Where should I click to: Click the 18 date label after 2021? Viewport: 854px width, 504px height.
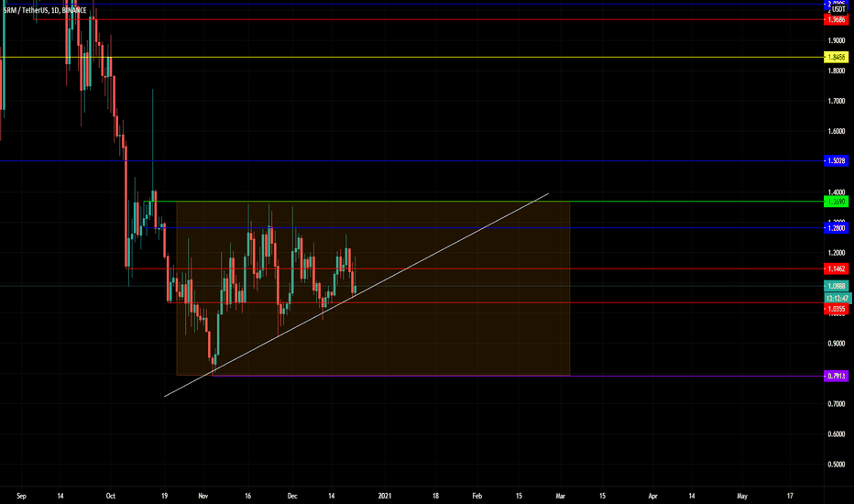(x=435, y=496)
